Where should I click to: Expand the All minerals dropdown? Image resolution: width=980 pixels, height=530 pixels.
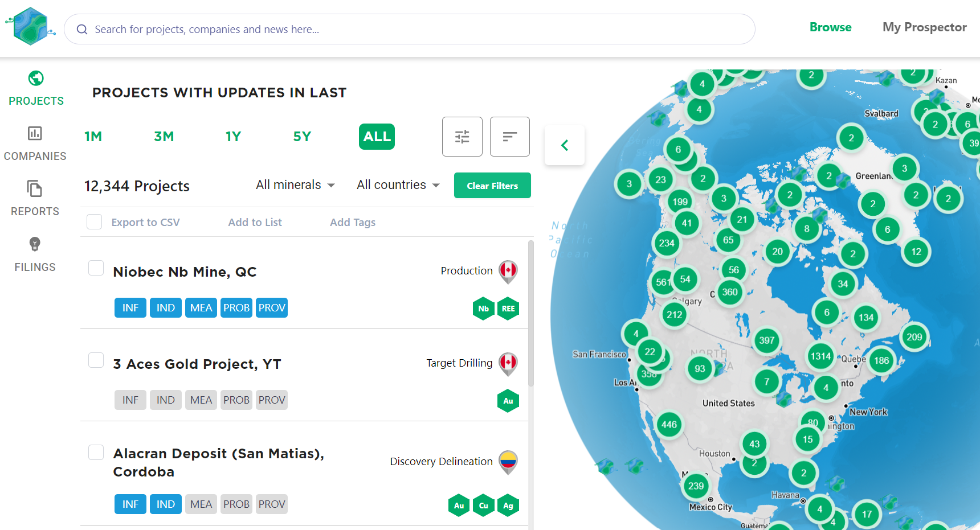tap(295, 185)
